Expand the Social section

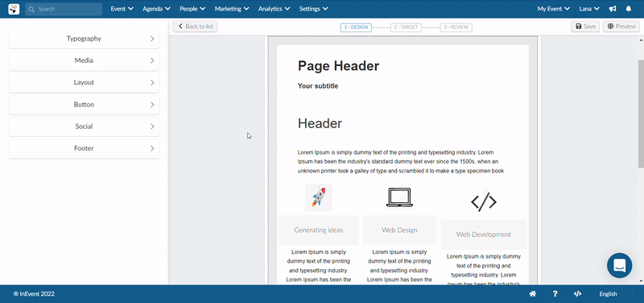point(84,127)
